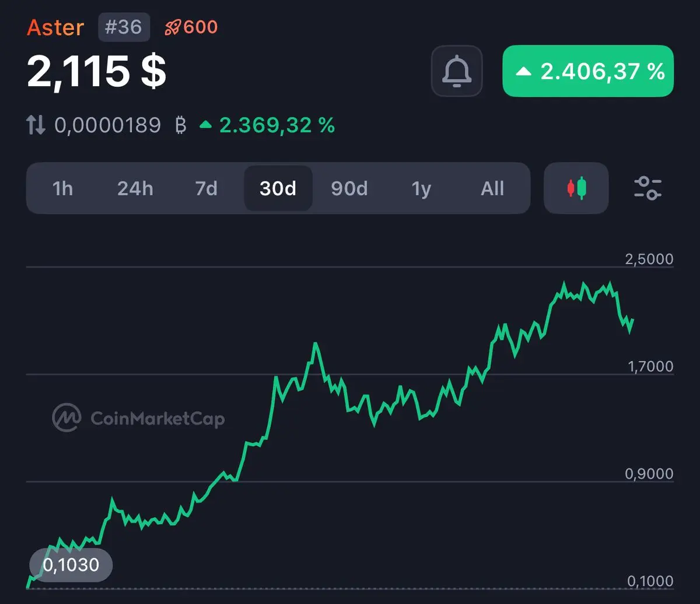Select the 24h timeframe
The image size is (700, 604).
coord(135,189)
